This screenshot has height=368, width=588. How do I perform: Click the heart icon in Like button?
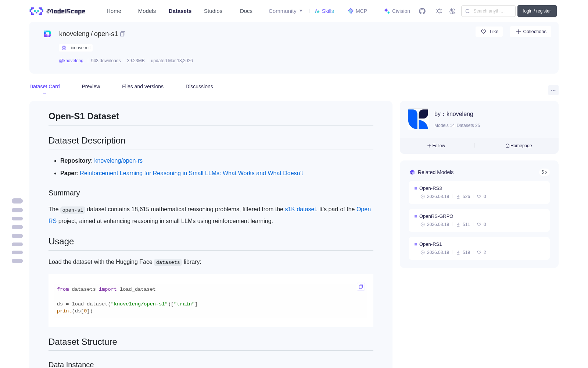[484, 32]
